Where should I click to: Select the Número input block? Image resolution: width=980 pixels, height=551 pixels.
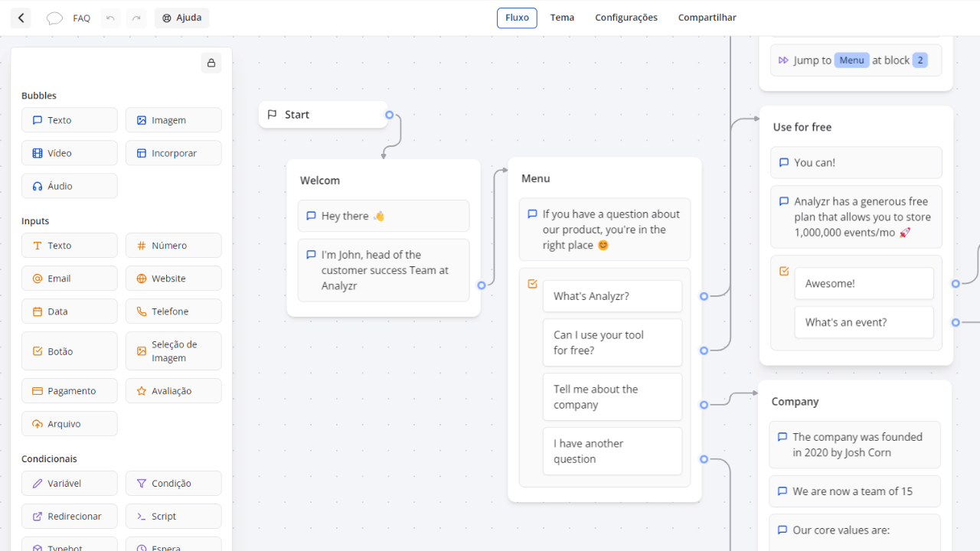click(174, 246)
